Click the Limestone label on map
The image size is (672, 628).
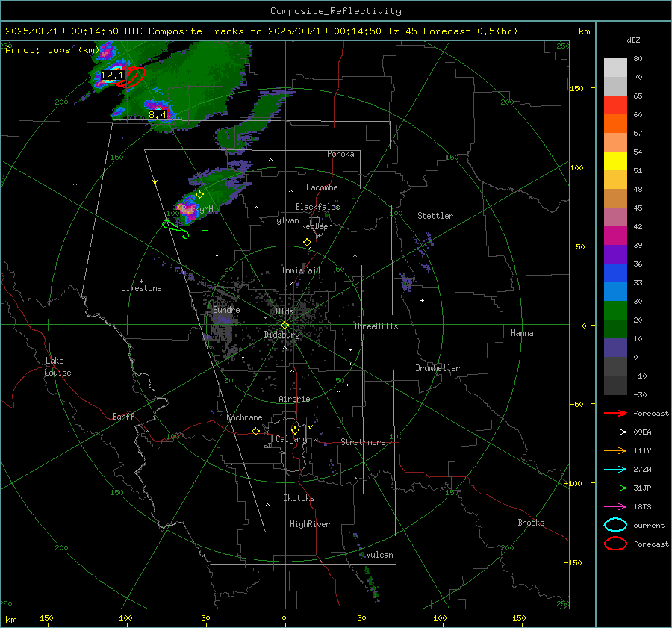(x=141, y=288)
